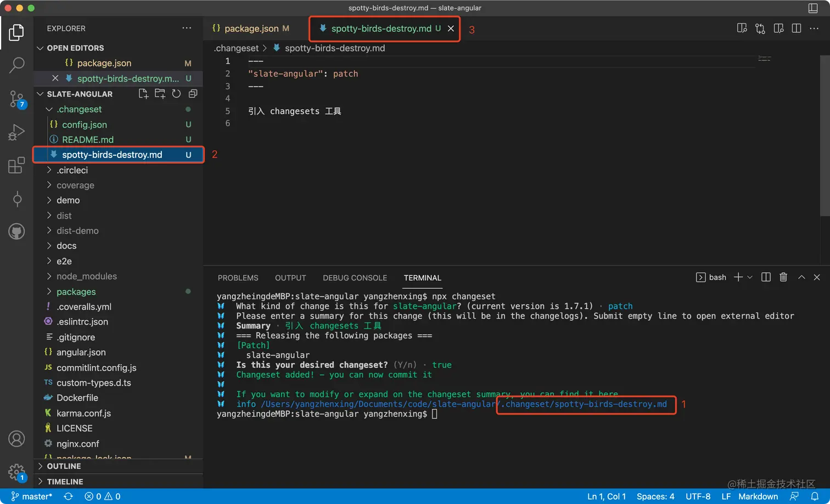The height and width of the screenshot is (504, 830).
Task: Select the TERMINAL panel tab
Action: click(x=423, y=278)
